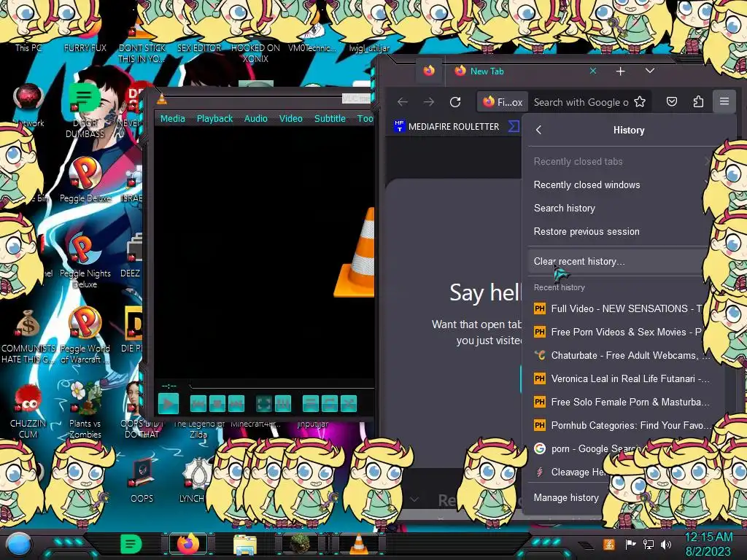Reload the current Firefox page

455,102
